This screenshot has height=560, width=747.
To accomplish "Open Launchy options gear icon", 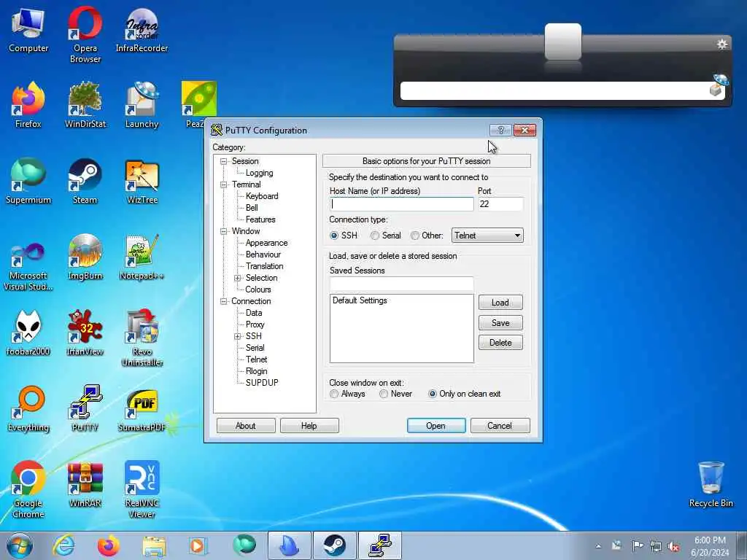I will tap(721, 44).
